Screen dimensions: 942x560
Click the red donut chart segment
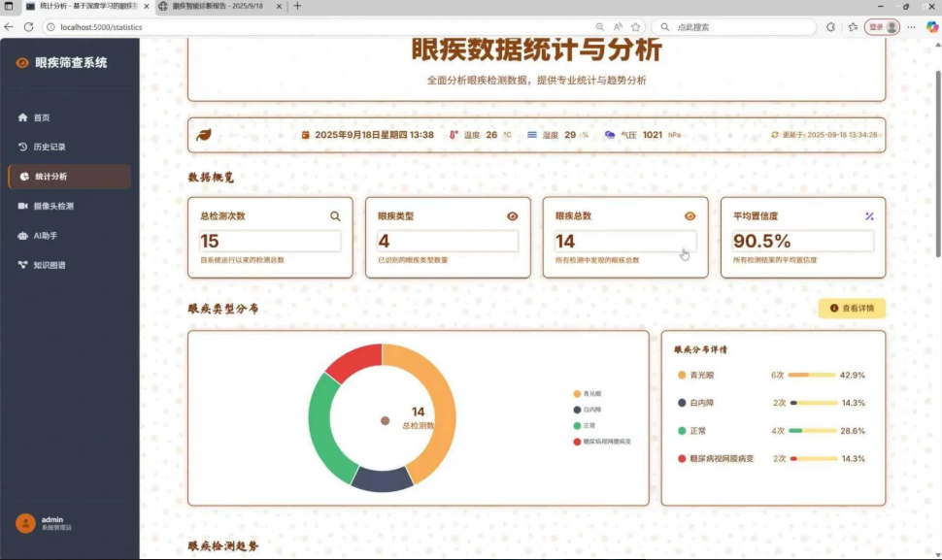pyautogui.click(x=355, y=360)
